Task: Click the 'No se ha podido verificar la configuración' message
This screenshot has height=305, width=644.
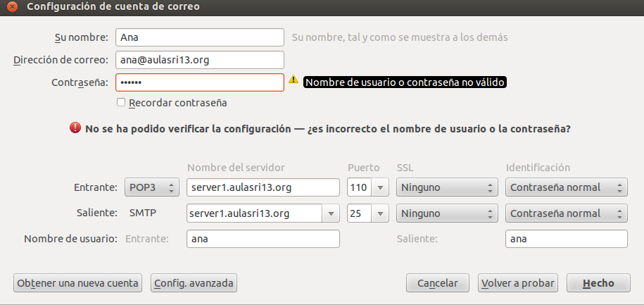Action: (x=328, y=129)
